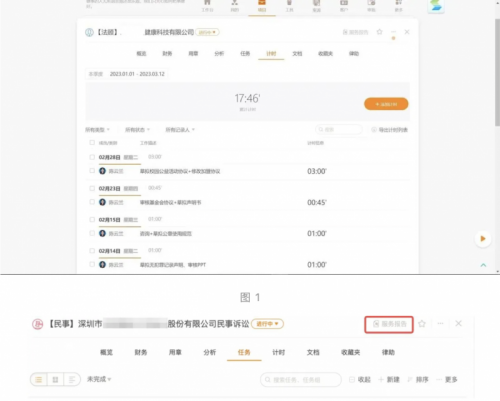The width and height of the screenshot is (500, 401).
Task: Check the 03:00 time entry row checkbox
Action: [x=92, y=171]
